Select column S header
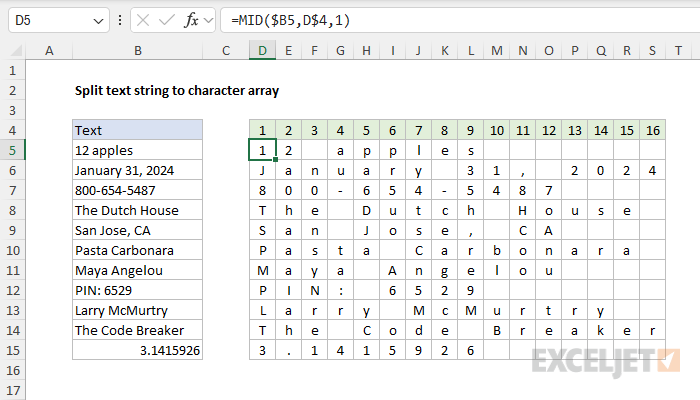This screenshot has width=700, height=400. [x=652, y=50]
